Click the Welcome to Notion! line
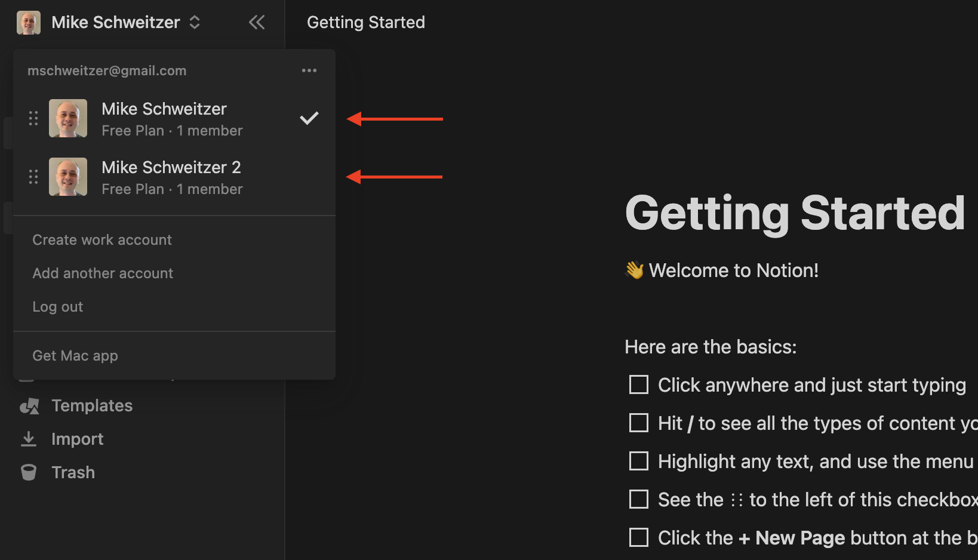This screenshot has height=560, width=978. coord(734,270)
